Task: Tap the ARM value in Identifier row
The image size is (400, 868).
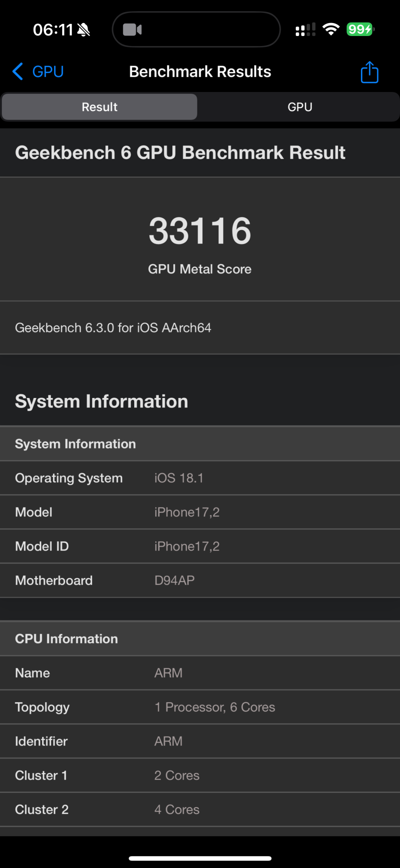Action: tap(169, 741)
